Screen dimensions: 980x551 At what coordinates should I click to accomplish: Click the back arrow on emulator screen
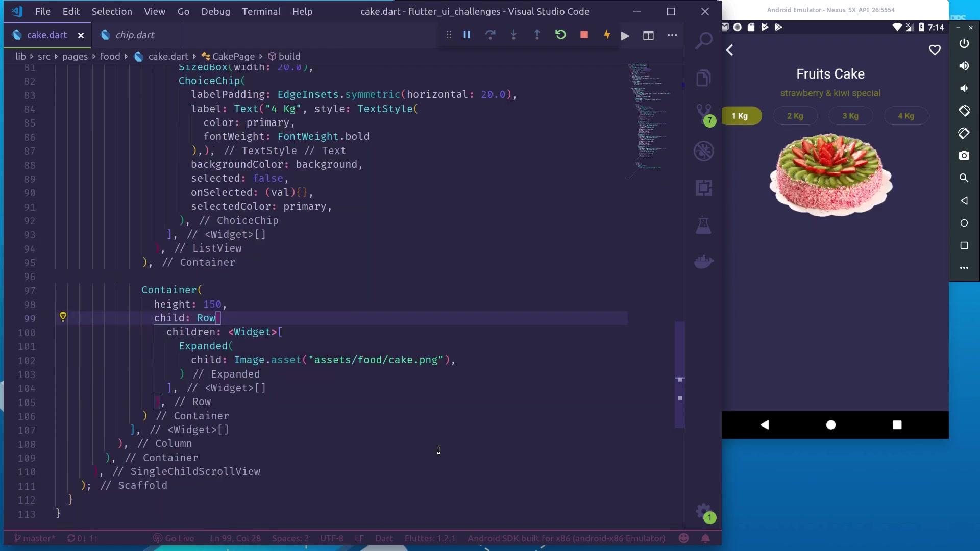(729, 49)
